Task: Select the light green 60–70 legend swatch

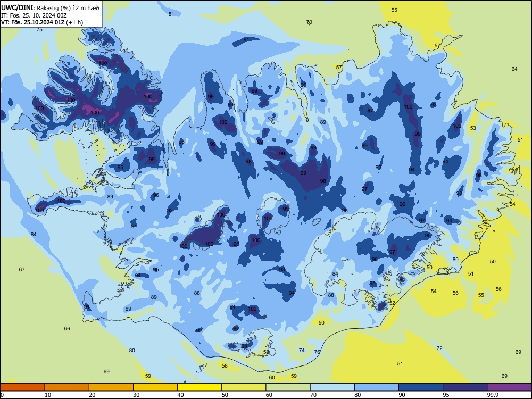Action: (288, 387)
